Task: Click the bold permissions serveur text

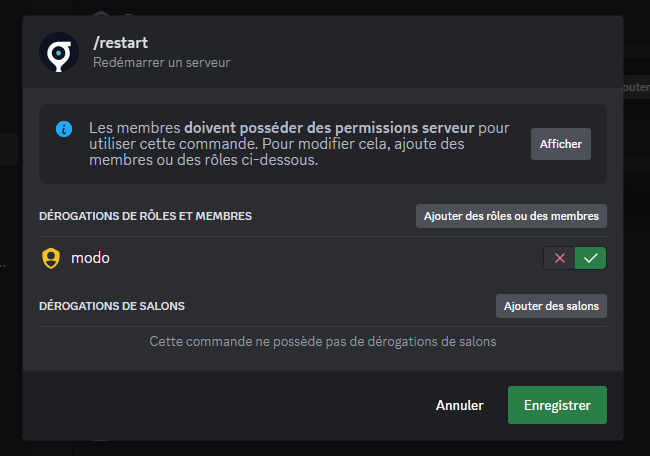Action: (330, 128)
